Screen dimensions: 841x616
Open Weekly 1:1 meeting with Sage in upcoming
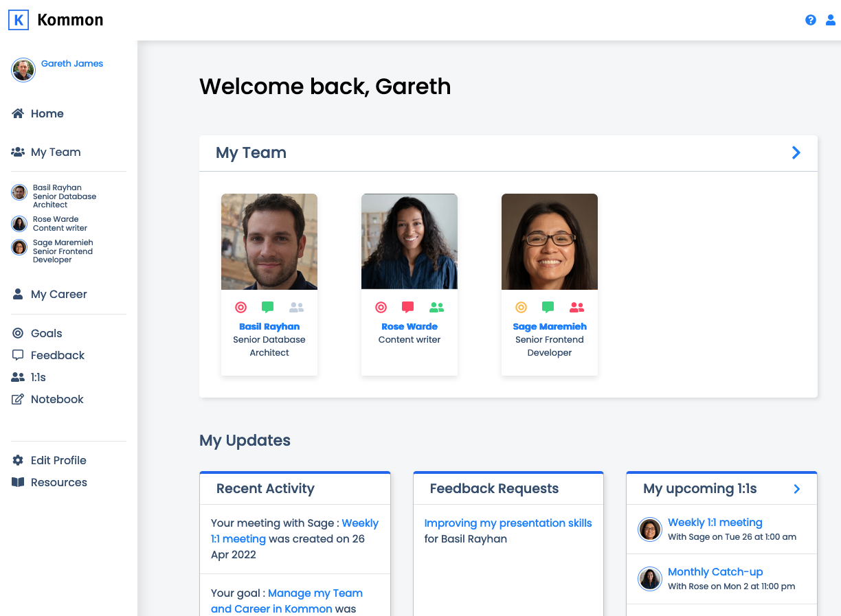coord(715,522)
